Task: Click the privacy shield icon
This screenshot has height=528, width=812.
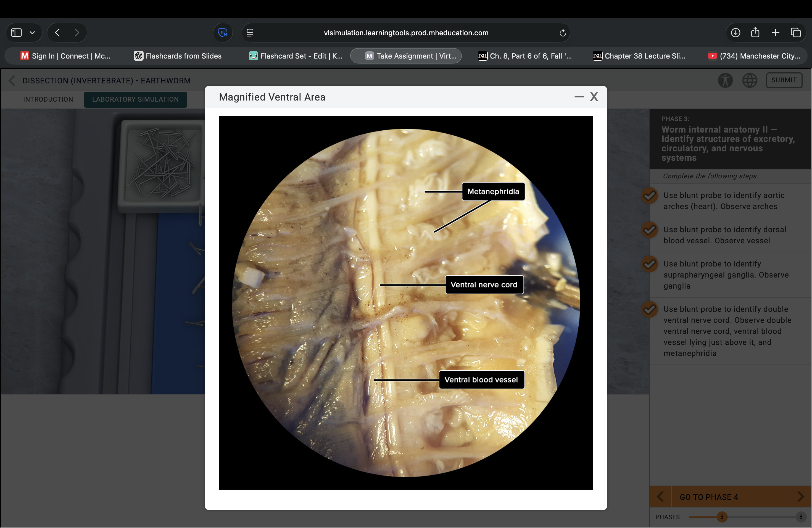Action: click(x=222, y=33)
